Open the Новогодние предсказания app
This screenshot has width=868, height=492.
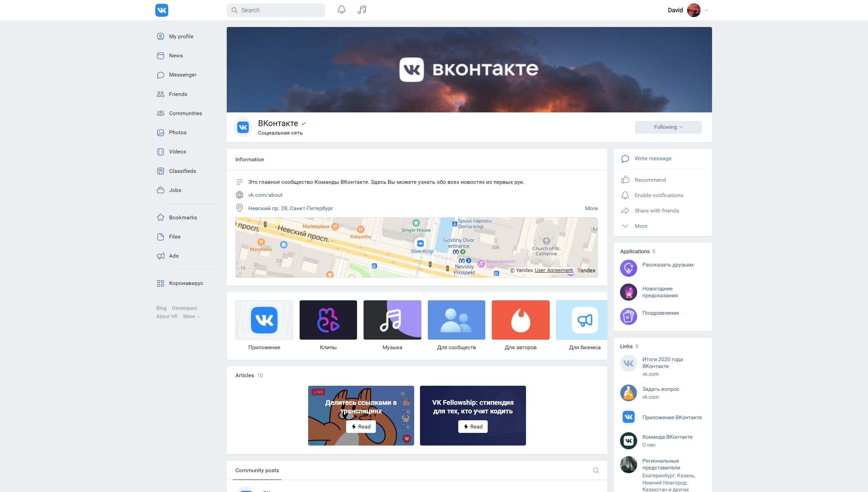point(660,292)
